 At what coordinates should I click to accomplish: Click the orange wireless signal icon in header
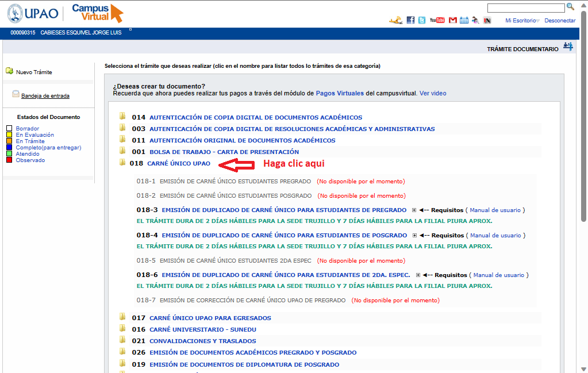(x=395, y=20)
